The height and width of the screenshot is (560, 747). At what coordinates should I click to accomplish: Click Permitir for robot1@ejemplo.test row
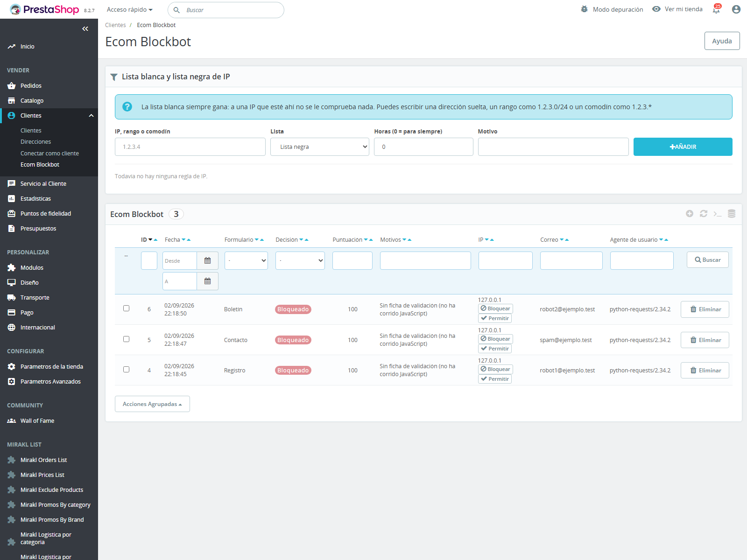click(x=494, y=379)
